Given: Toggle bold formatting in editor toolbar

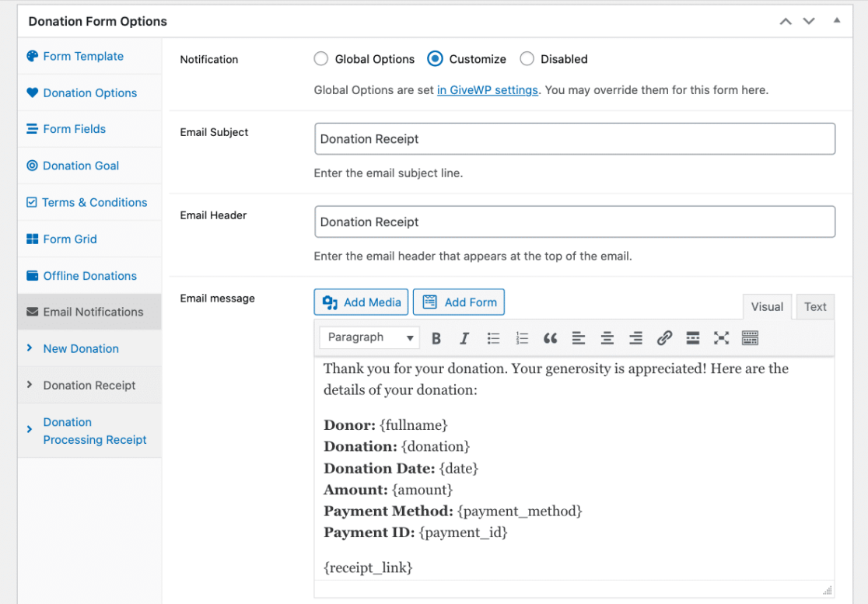Looking at the screenshot, I should [436, 338].
